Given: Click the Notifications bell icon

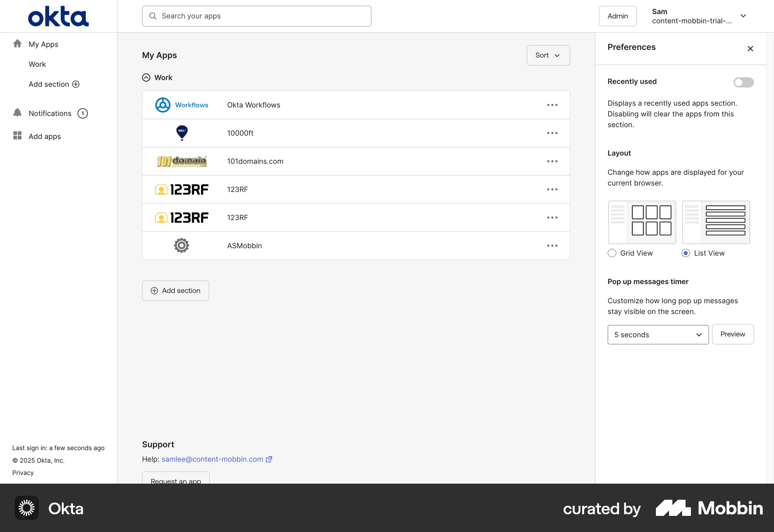Looking at the screenshot, I should [17, 113].
